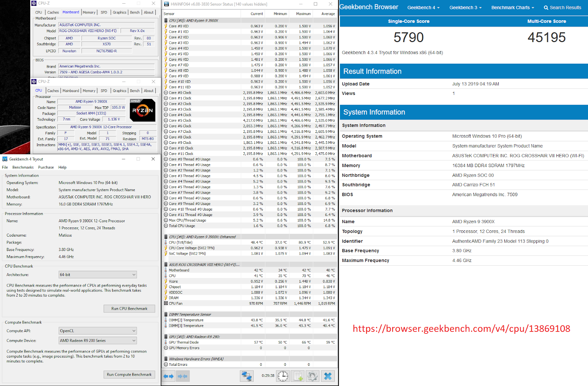
Task: Click the collapse columns arrows button in HWiNFO
Action: click(x=182, y=376)
